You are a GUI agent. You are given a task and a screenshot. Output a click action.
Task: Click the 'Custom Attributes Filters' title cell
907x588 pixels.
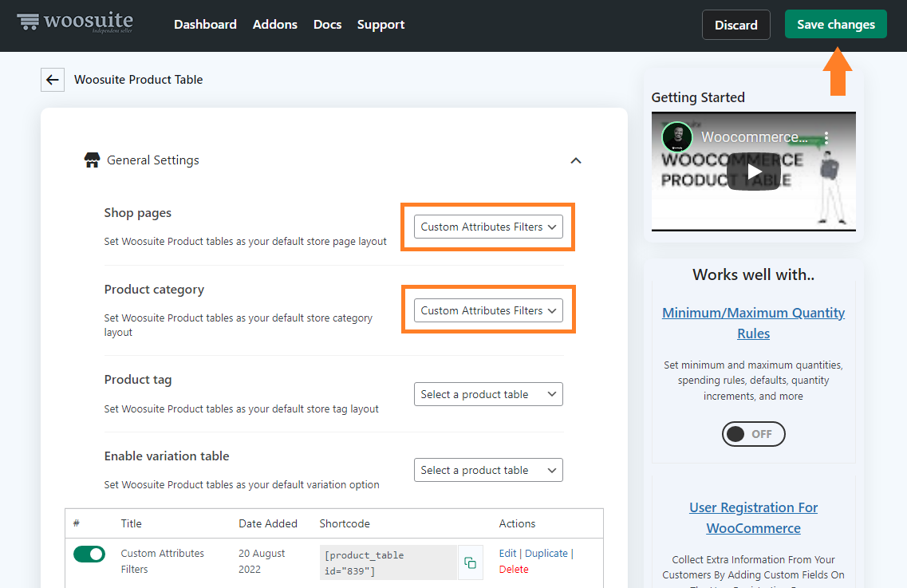(x=163, y=562)
